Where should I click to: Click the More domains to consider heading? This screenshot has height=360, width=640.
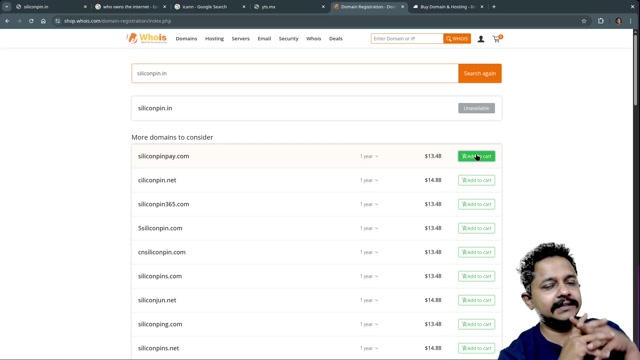click(x=172, y=138)
